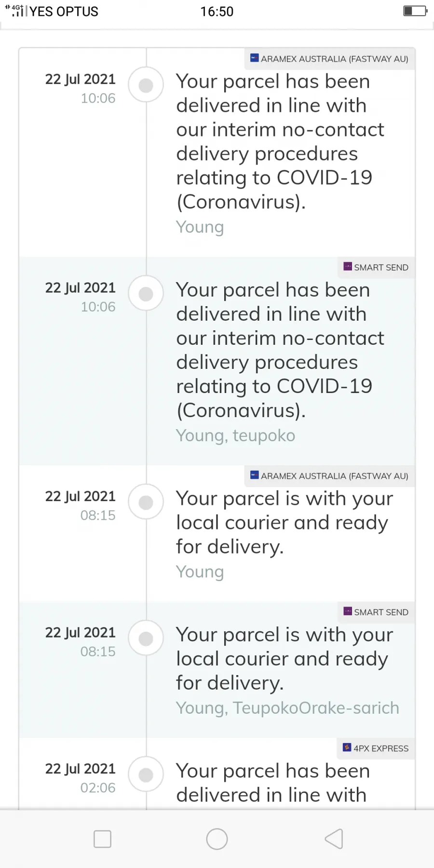Image resolution: width=434 pixels, height=868 pixels.
Task: Select timeline marker for first 10:06 delivery
Action: [146, 85]
